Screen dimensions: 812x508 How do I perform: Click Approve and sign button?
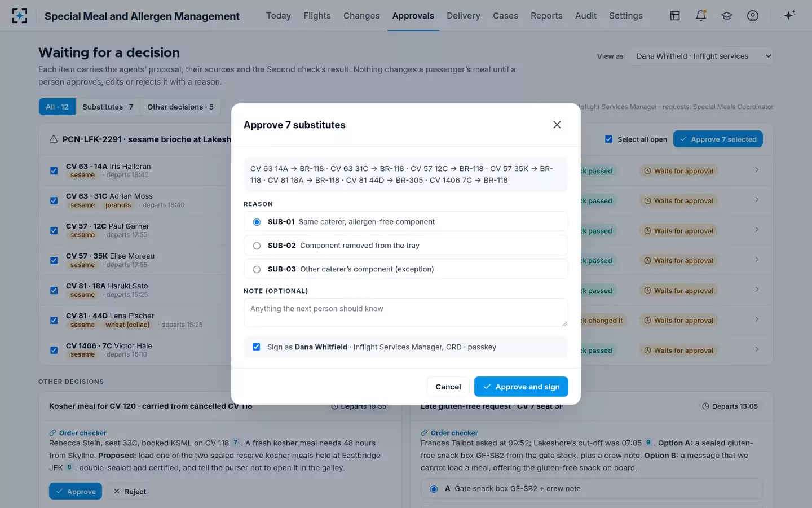[521, 387]
